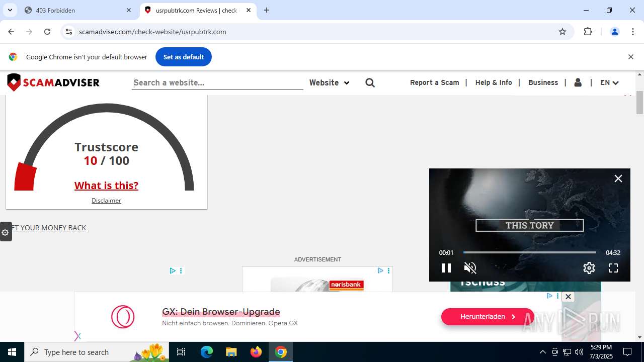Close the floating video player

618,178
